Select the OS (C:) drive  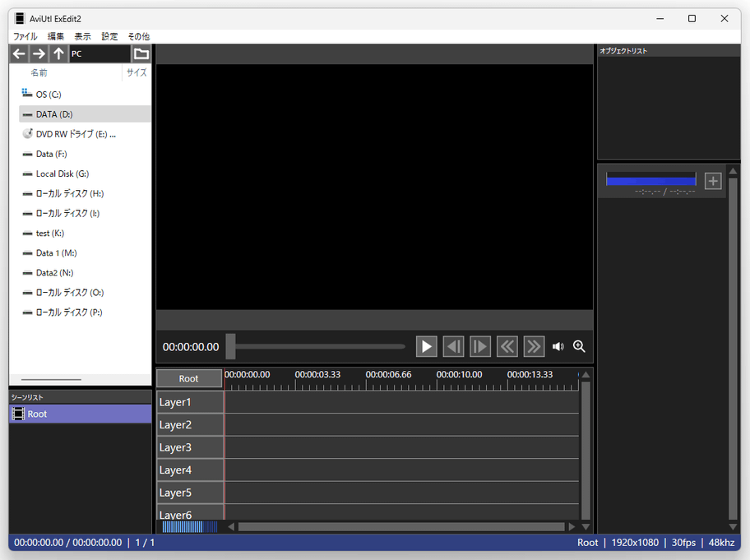pos(85,95)
